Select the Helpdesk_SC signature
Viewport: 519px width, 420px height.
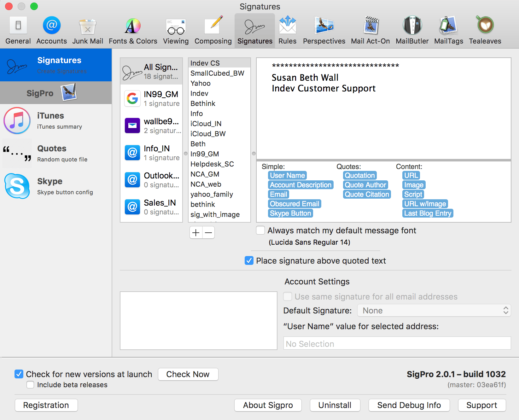219,164
